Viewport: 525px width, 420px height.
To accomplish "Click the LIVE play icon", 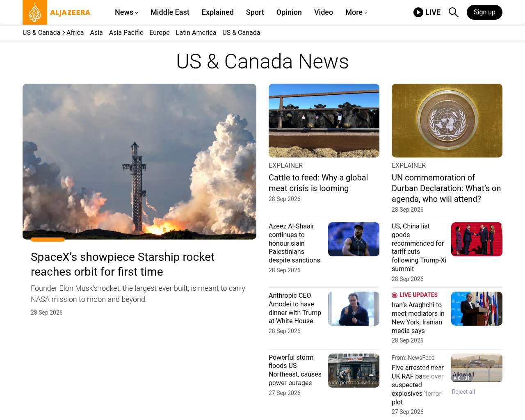I will tap(418, 12).
